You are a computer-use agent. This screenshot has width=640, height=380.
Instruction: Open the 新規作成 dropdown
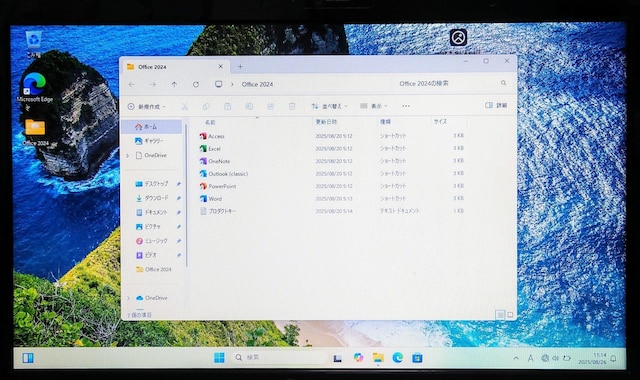(147, 107)
